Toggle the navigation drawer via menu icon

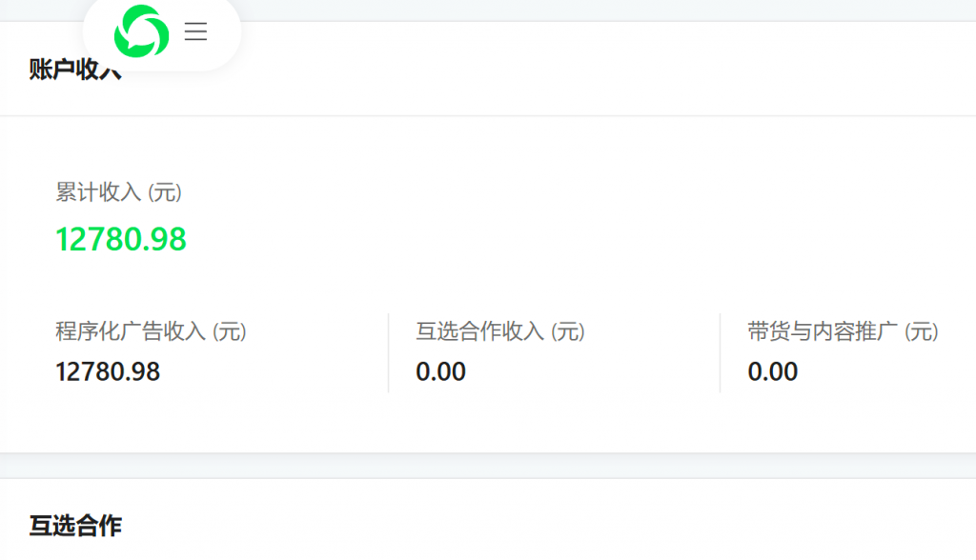(195, 33)
